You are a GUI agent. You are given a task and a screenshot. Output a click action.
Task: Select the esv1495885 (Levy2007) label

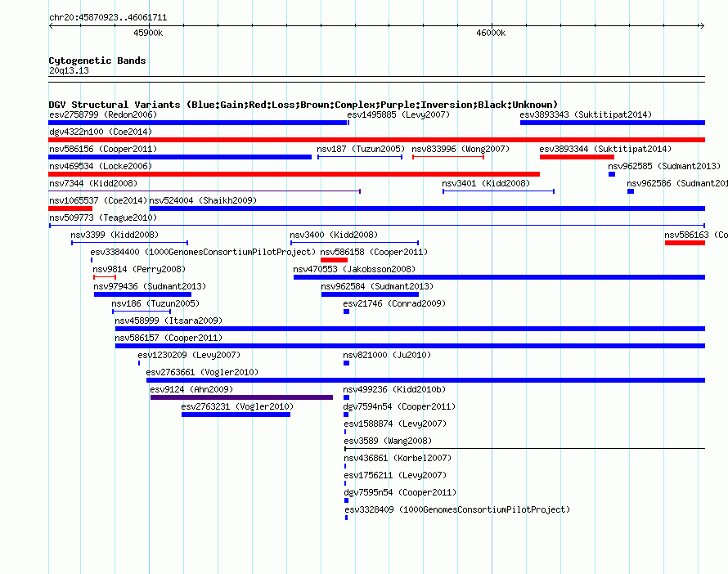click(398, 114)
